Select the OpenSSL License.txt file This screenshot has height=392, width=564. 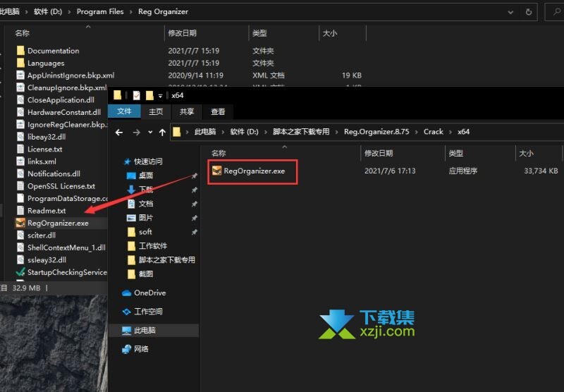point(61,186)
